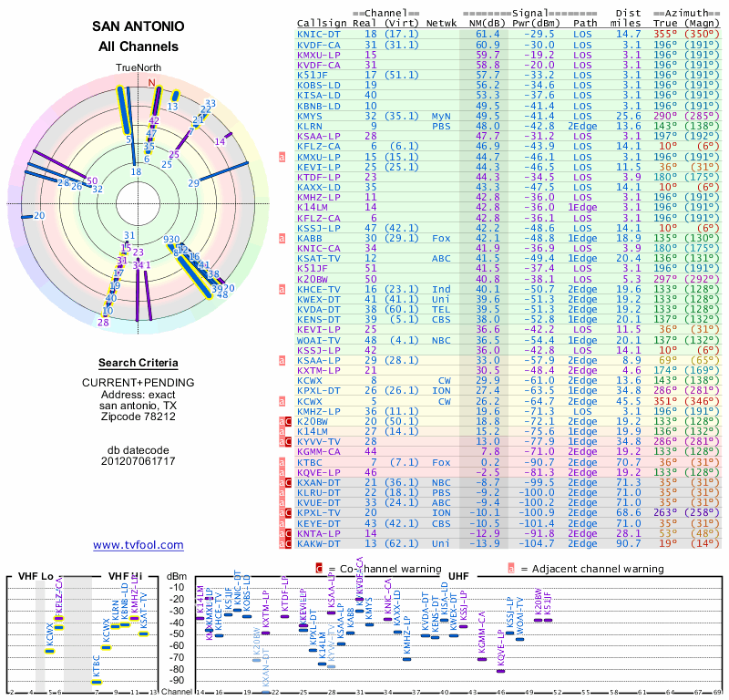Click the UHF band label
This screenshot has width=729, height=700.
pos(458,576)
